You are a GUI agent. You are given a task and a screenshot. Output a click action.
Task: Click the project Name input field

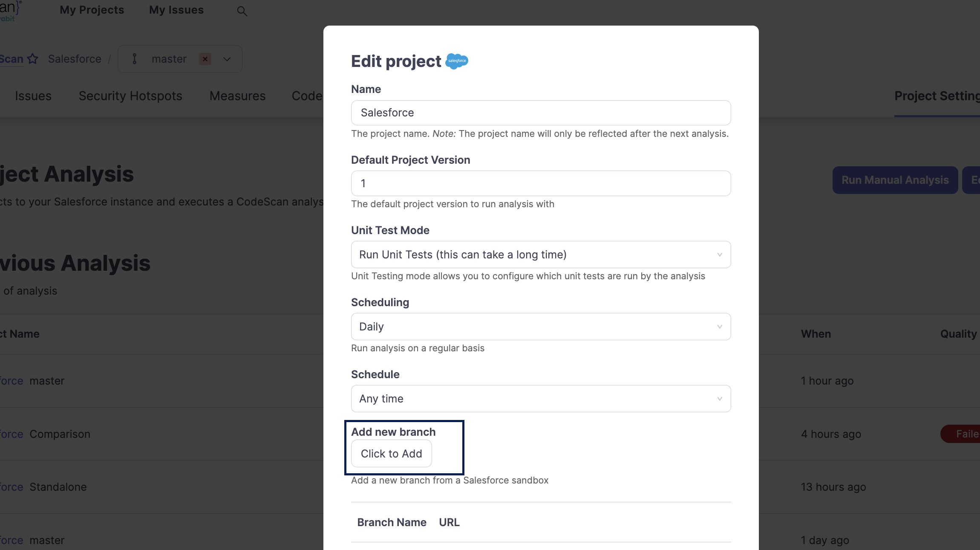(541, 113)
